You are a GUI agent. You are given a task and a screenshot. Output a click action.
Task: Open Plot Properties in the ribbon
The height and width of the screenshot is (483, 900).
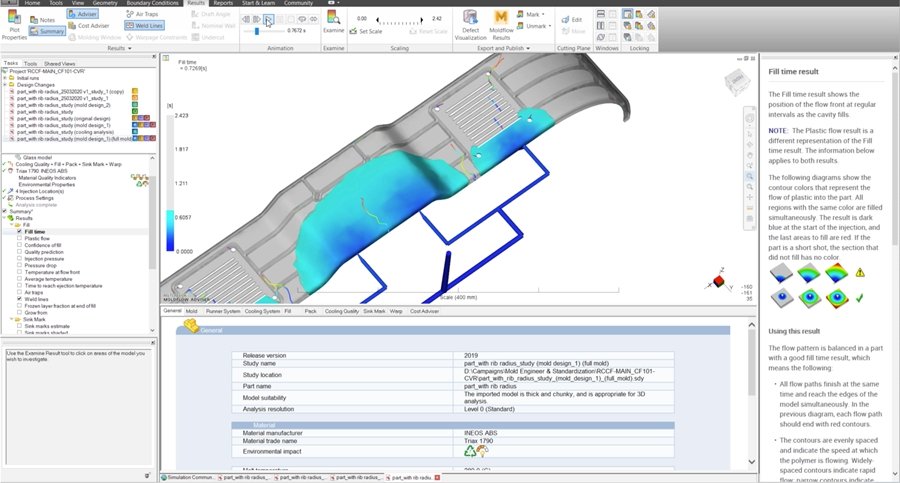pyautogui.click(x=14, y=25)
